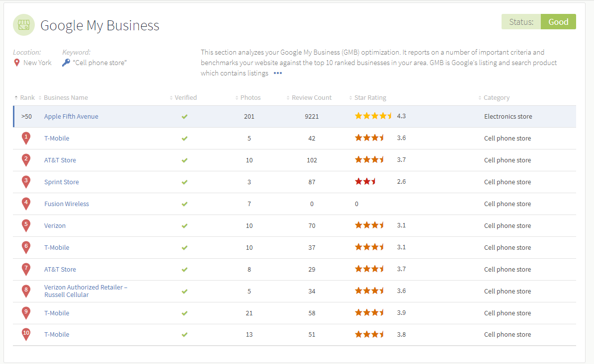Image resolution: width=594 pixels, height=364 pixels.
Task: Click the verified checkmark in Sprint Store row
Action: (184, 182)
